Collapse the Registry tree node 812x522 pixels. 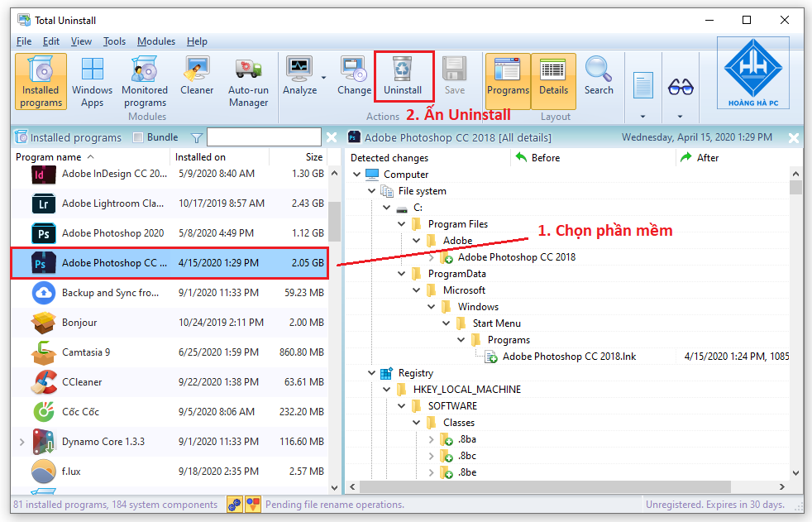(370, 372)
